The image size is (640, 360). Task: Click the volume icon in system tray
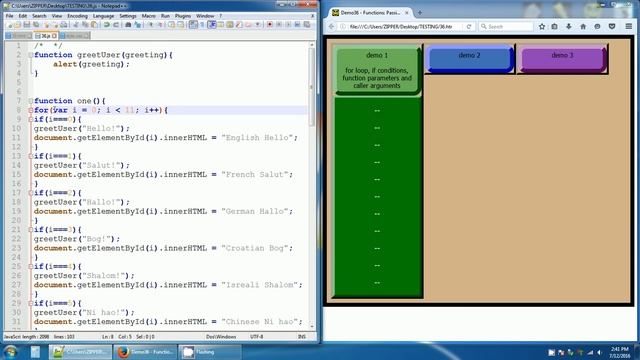coord(600,352)
